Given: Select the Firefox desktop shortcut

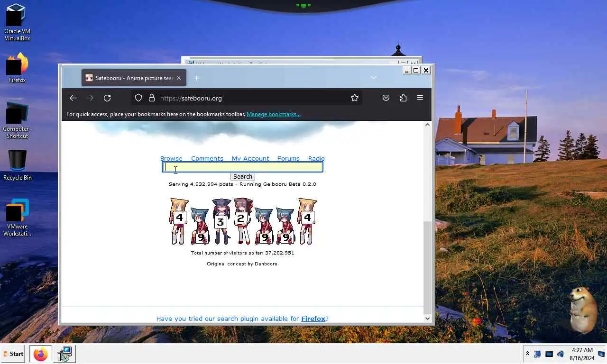Looking at the screenshot, I should click(x=17, y=67).
